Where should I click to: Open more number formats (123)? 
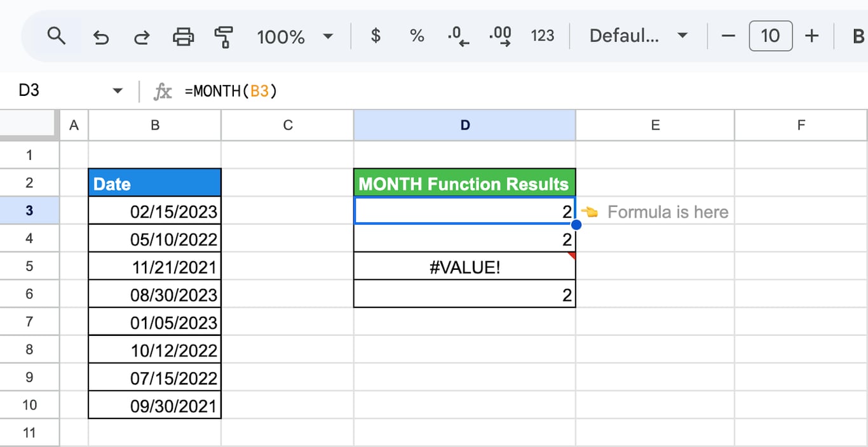point(543,36)
